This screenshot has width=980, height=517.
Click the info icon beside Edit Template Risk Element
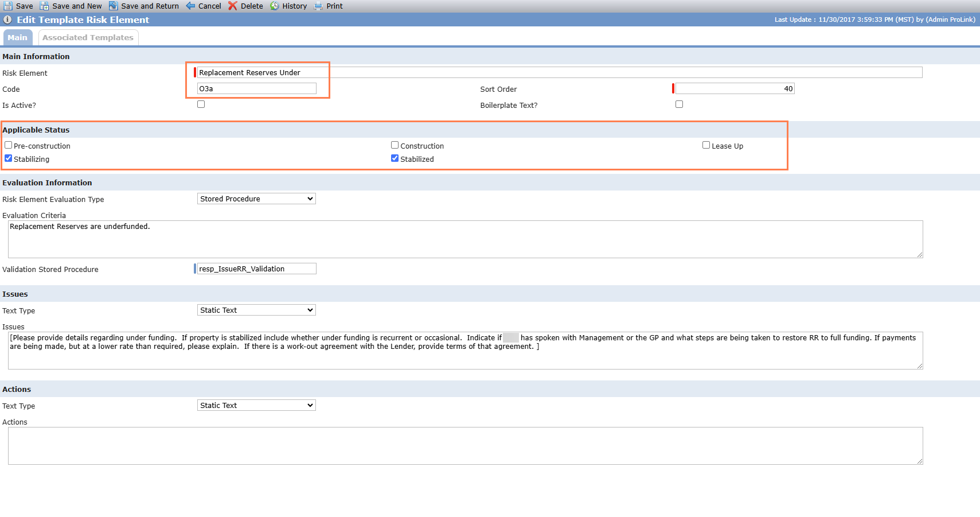7,20
